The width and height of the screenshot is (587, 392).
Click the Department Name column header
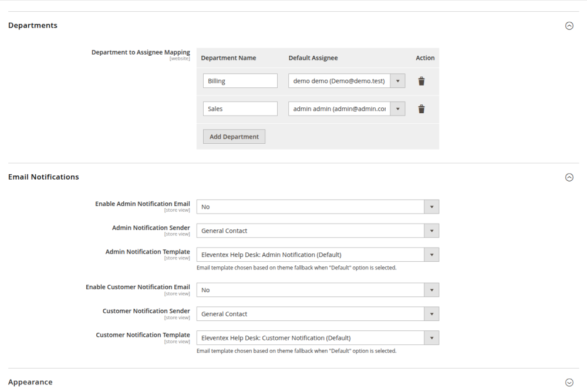pos(228,58)
